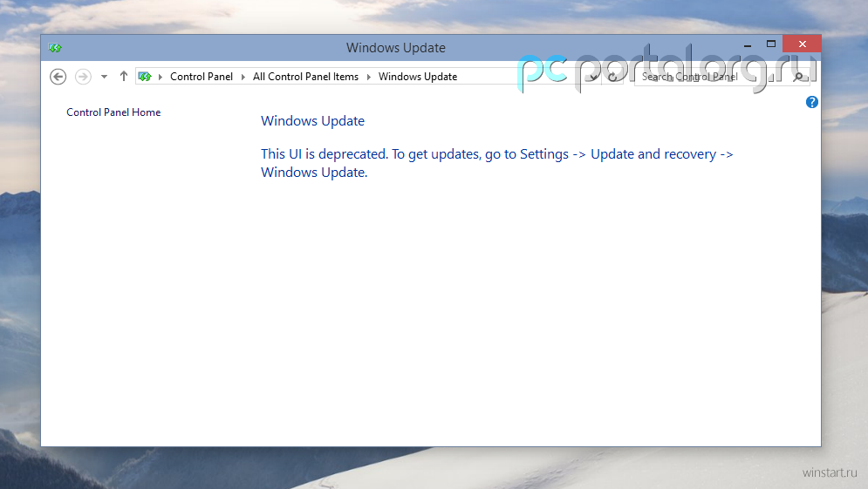Click the 'This UI is deprecated' message text
This screenshot has height=489, width=868.
click(497, 163)
